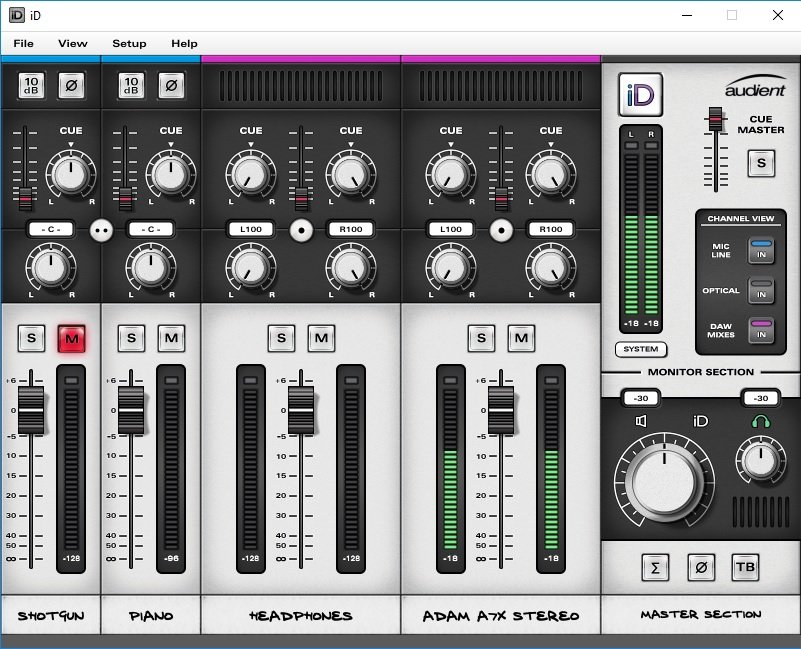Toggle the 10 dB pad on Shotgun channel
The width and height of the screenshot is (801, 649).
click(x=31, y=85)
